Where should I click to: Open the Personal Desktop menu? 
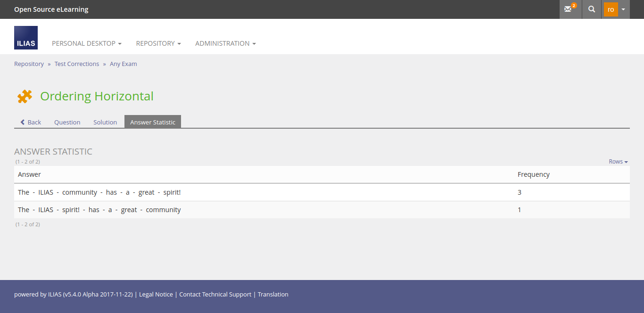(x=87, y=43)
